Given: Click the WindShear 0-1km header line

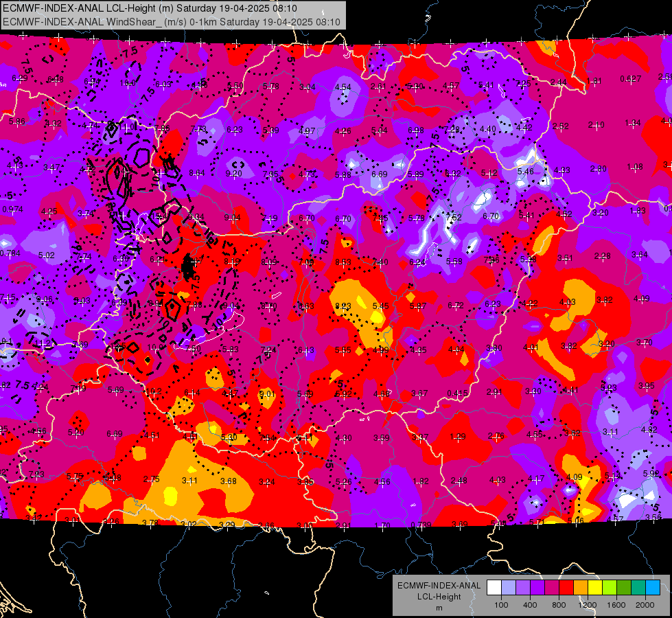Looking at the screenshot, I should coord(172,22).
